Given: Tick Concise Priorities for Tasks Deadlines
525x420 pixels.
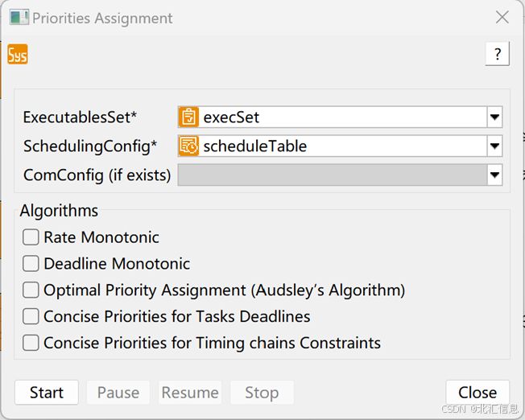Looking at the screenshot, I should pyautogui.click(x=31, y=317).
